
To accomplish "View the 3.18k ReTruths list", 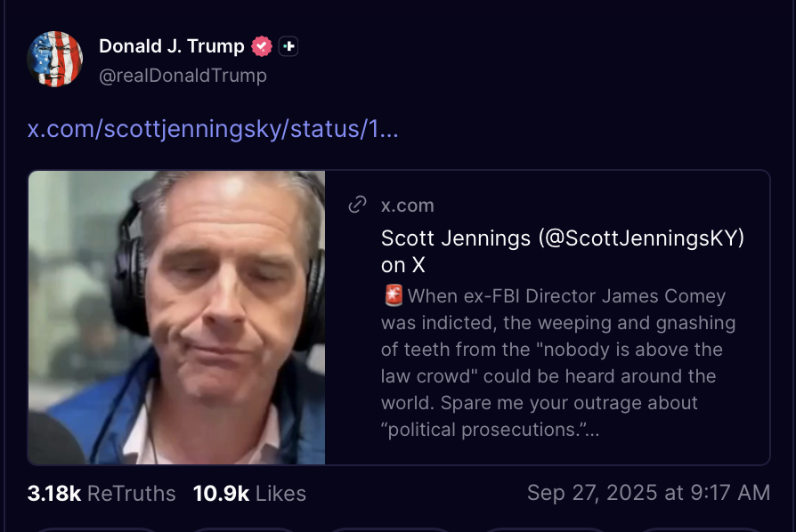I will [x=102, y=494].
